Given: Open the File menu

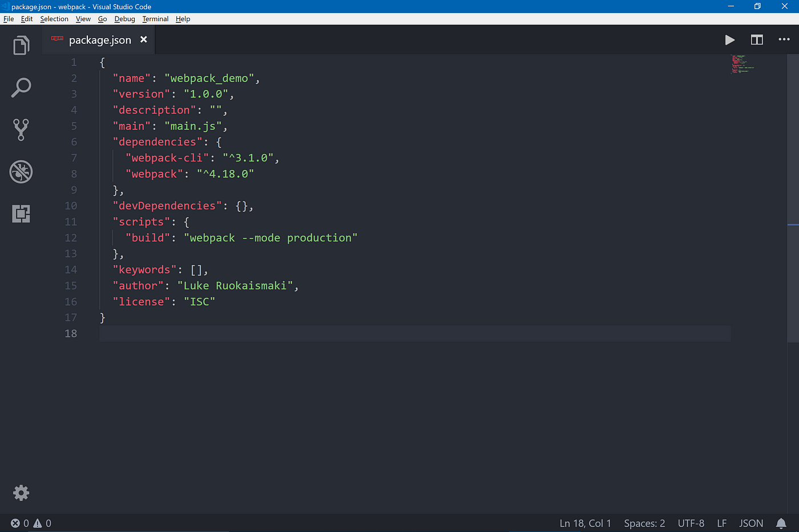Looking at the screenshot, I should click(x=9, y=19).
